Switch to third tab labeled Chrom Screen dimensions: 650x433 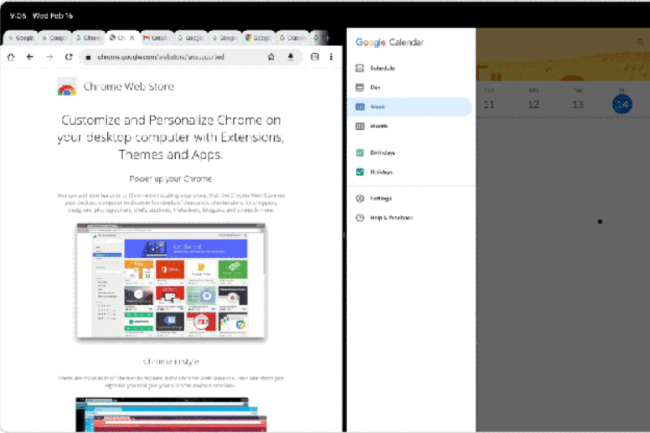pyautogui.click(x=89, y=38)
